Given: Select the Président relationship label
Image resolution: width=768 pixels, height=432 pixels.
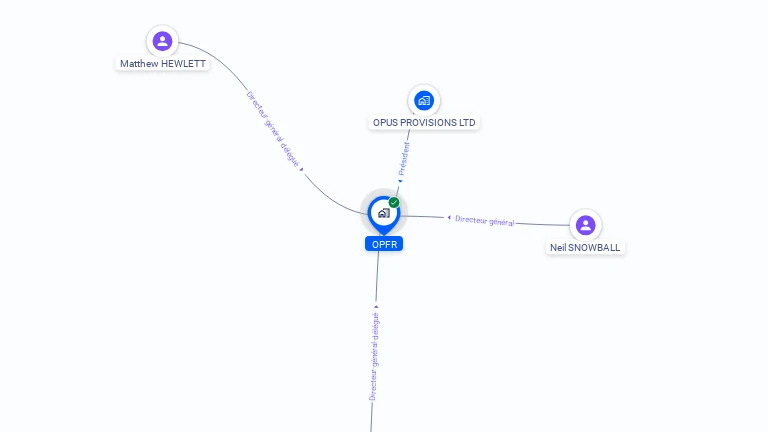Looking at the screenshot, I should tap(404, 159).
